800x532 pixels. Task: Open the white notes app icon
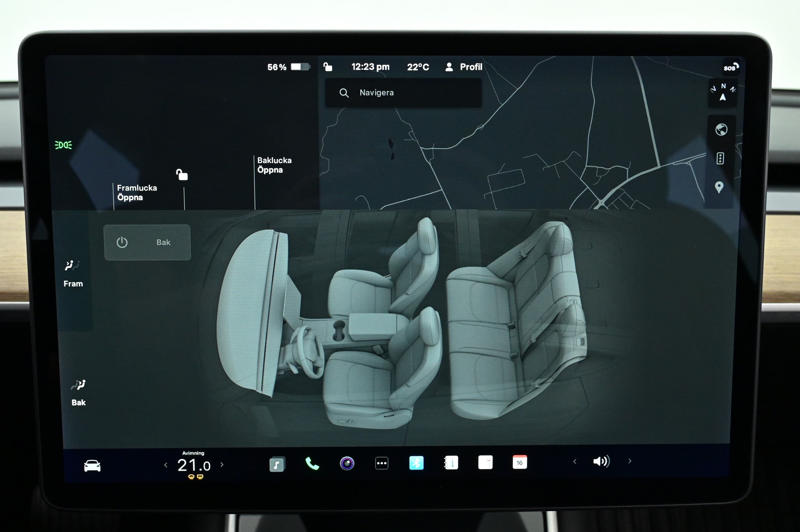pyautogui.click(x=485, y=462)
